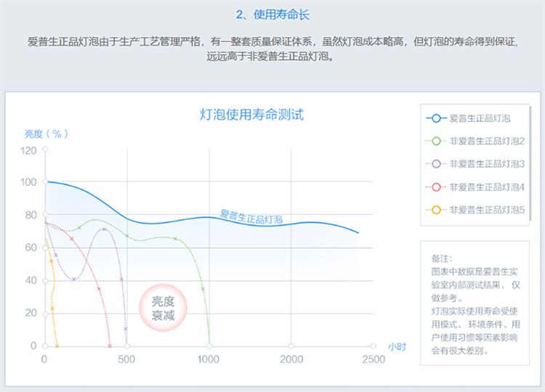Screen dimensions: 545x392
Task: Select legend label 爱普生正品灯泡
Action: (x=480, y=118)
